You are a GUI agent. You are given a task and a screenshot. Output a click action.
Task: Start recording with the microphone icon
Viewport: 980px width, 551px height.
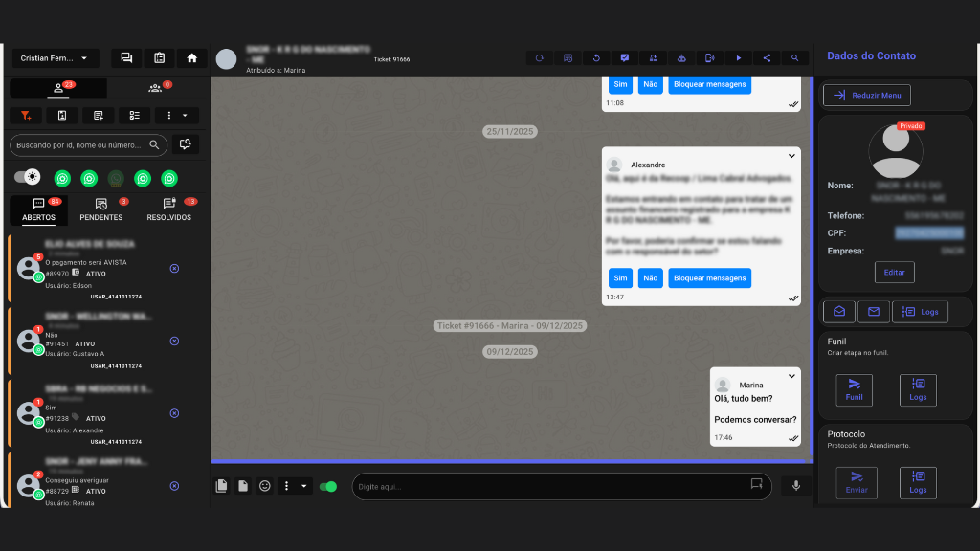coord(795,486)
